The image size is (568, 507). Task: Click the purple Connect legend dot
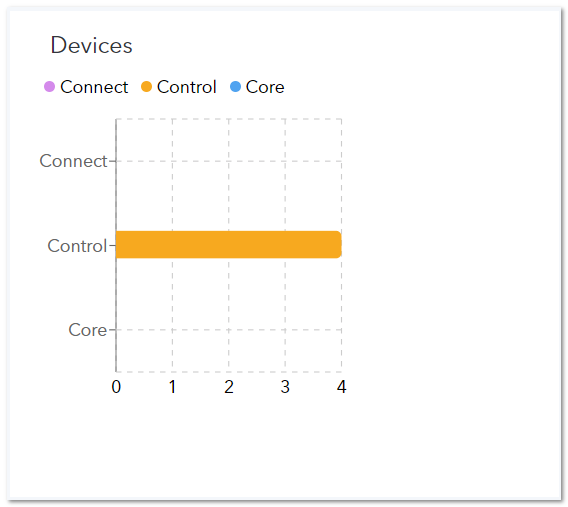49,87
